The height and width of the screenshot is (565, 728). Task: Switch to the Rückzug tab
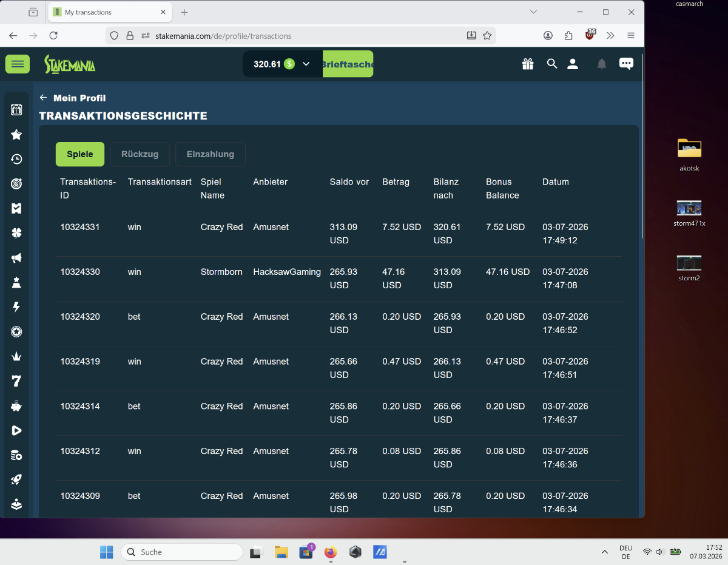click(x=140, y=154)
